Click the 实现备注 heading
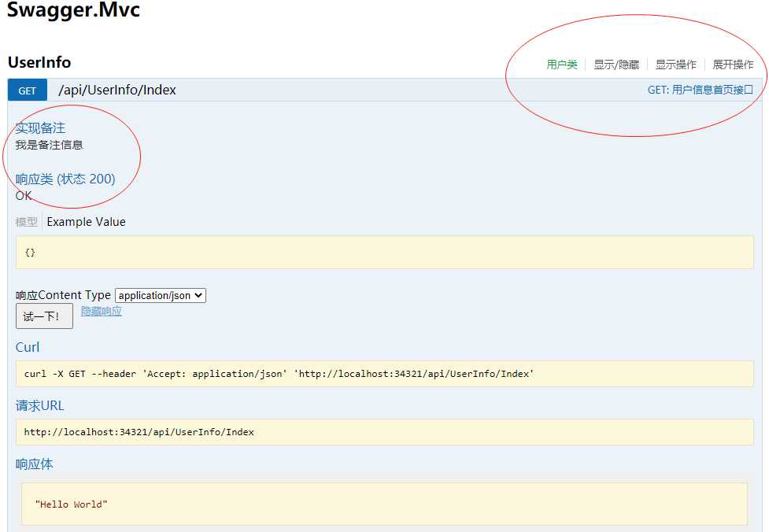 click(40, 128)
